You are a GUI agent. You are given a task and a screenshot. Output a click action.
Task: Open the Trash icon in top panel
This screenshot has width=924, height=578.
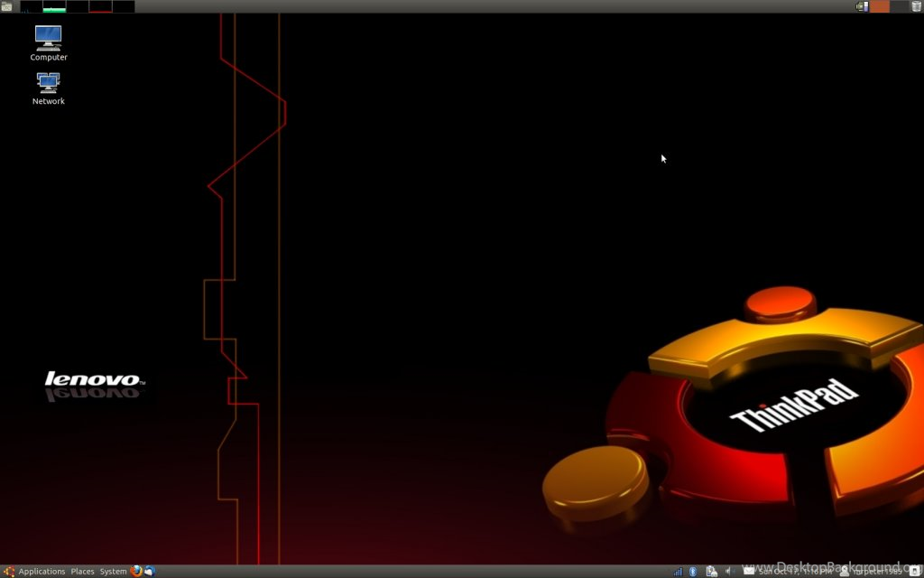tap(917, 6)
